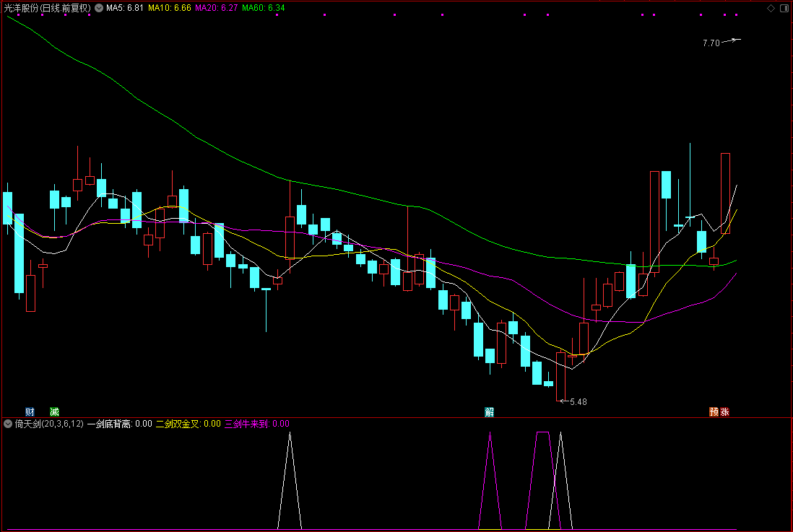Viewport: 793px width, 532px height.
Task: Click the green MA60 legend label
Action: pos(263,8)
